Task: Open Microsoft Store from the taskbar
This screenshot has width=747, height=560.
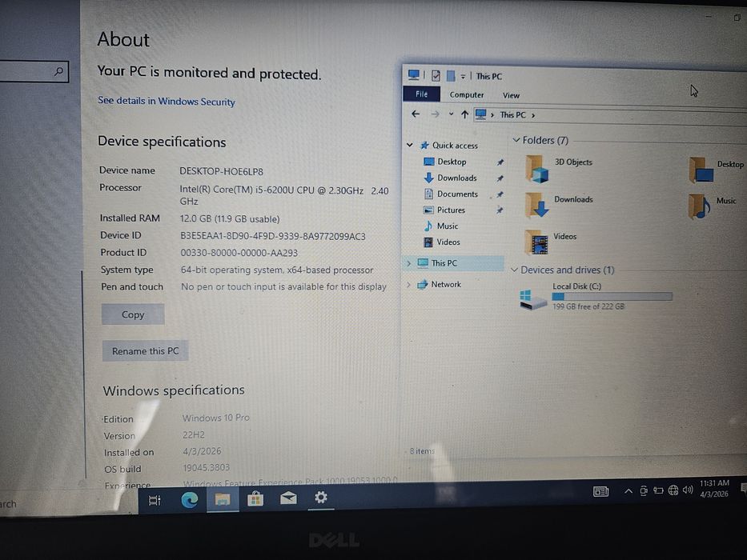Action: click(x=255, y=498)
